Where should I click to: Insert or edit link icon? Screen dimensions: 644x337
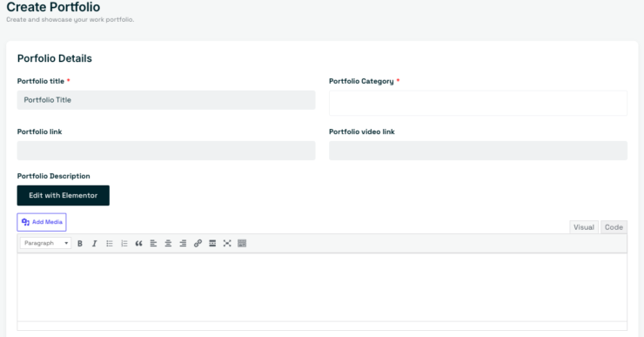(x=198, y=243)
